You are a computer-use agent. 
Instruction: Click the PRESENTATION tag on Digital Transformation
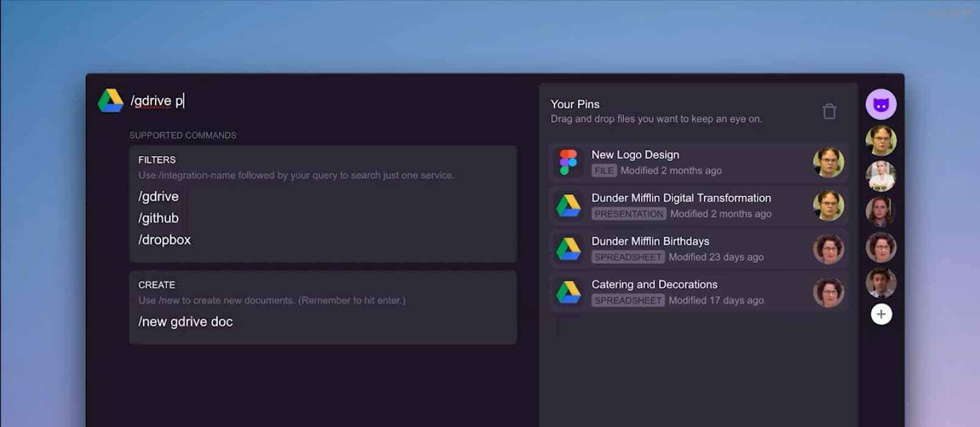[628, 214]
